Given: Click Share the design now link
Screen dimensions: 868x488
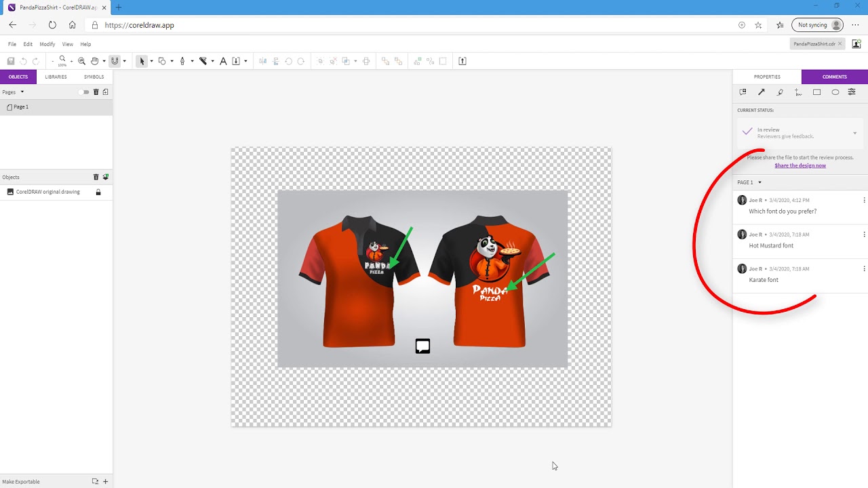Looking at the screenshot, I should [800, 165].
